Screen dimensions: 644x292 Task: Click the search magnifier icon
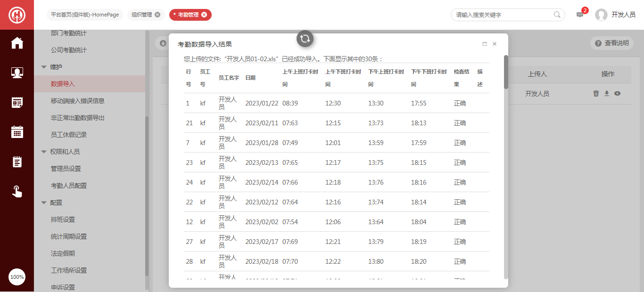[557, 15]
